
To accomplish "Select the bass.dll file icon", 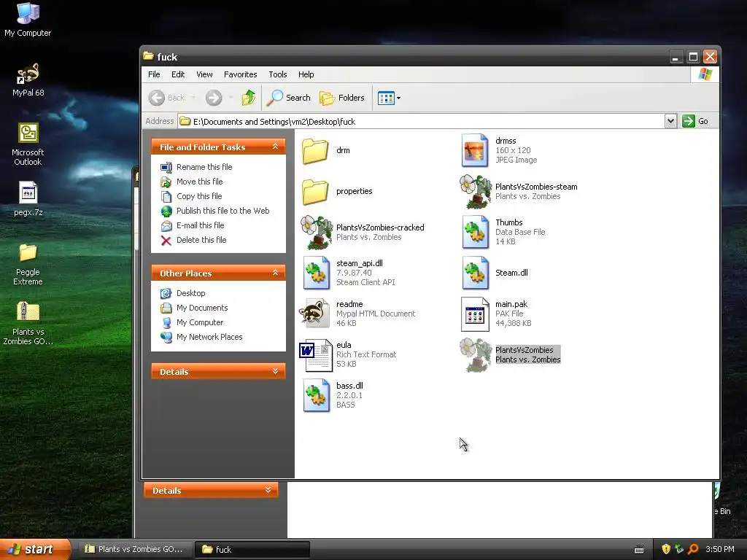I will 317,395.
